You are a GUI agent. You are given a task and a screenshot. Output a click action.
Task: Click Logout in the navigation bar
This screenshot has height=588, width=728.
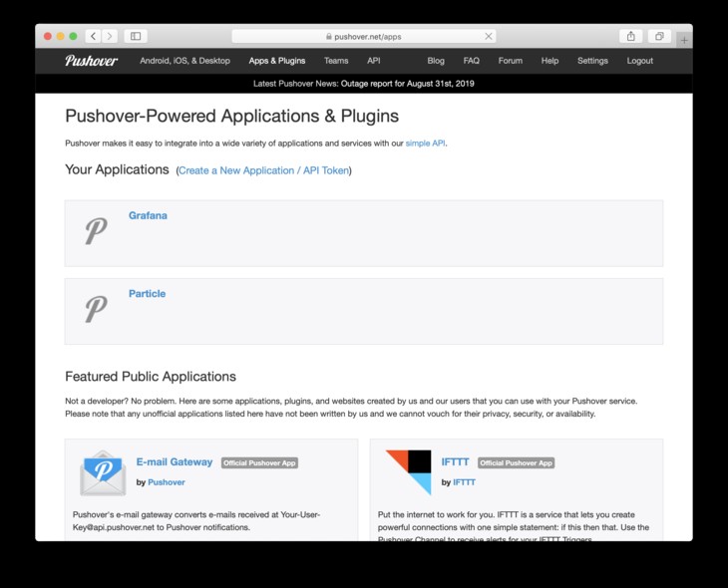tap(640, 61)
